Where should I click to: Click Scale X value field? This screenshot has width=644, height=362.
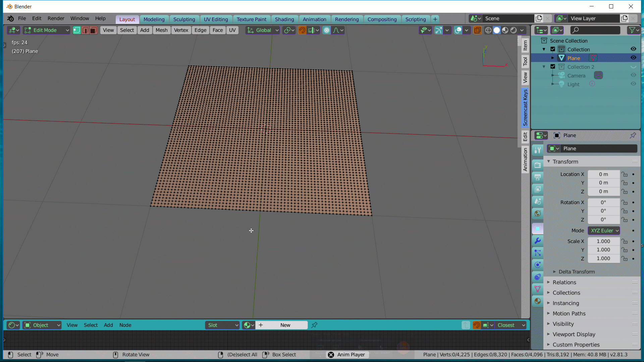[x=603, y=241]
